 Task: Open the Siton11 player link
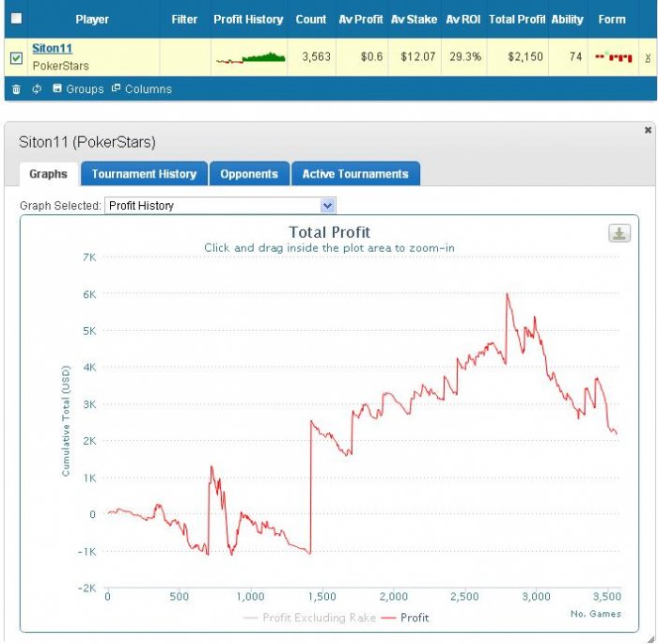pos(52,48)
